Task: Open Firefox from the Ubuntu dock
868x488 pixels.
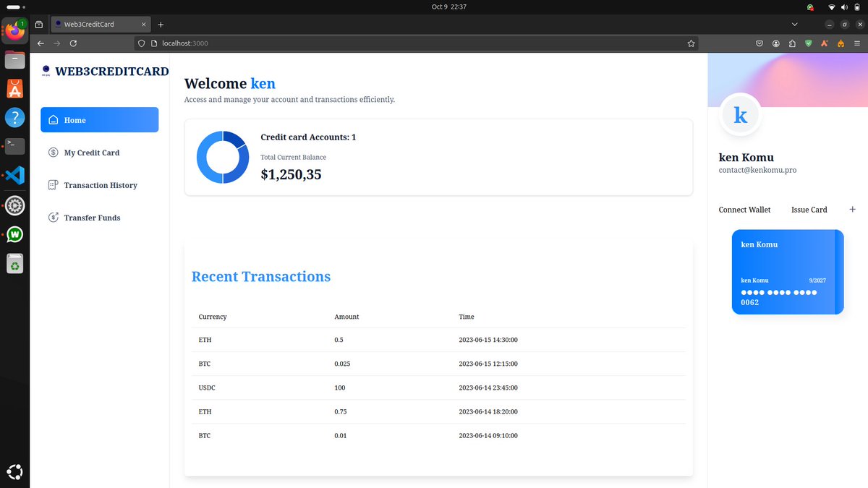Action: pyautogui.click(x=14, y=30)
